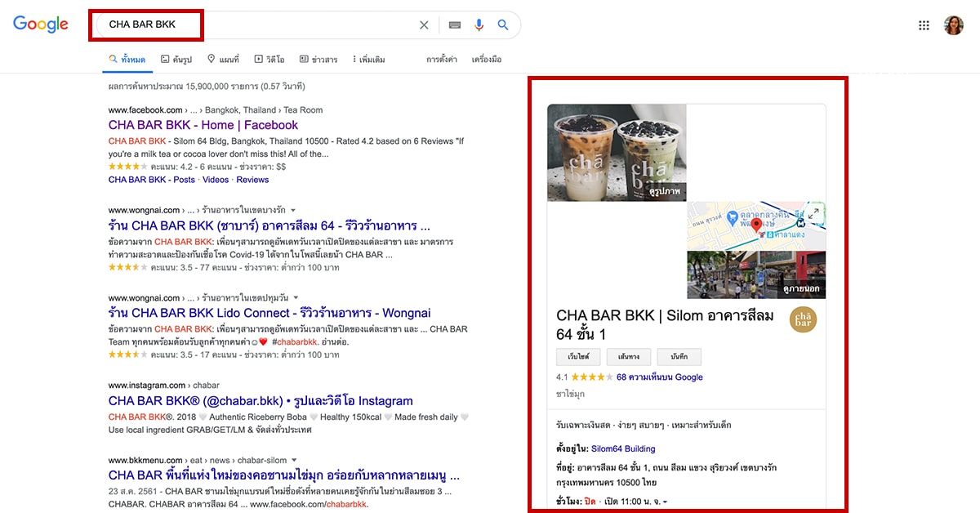
Task: Open the result options arrow beside the Wongnai result
Action: pos(293,209)
